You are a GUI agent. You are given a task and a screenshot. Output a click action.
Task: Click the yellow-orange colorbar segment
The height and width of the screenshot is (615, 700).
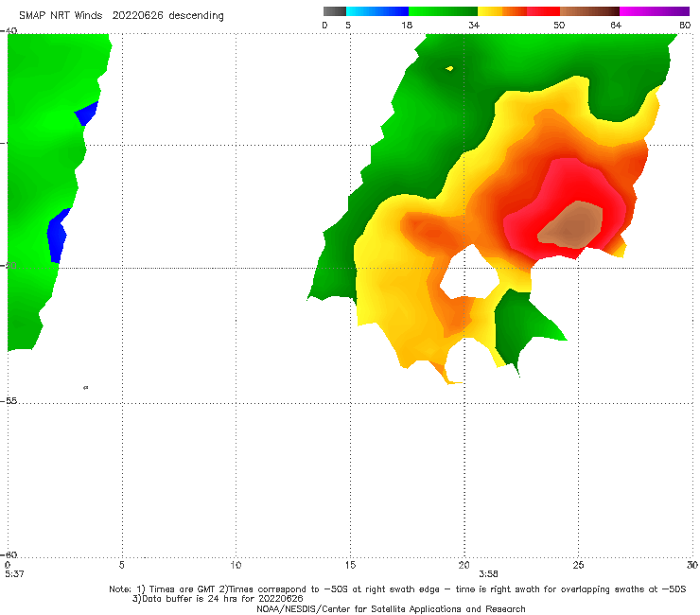coord(502,11)
